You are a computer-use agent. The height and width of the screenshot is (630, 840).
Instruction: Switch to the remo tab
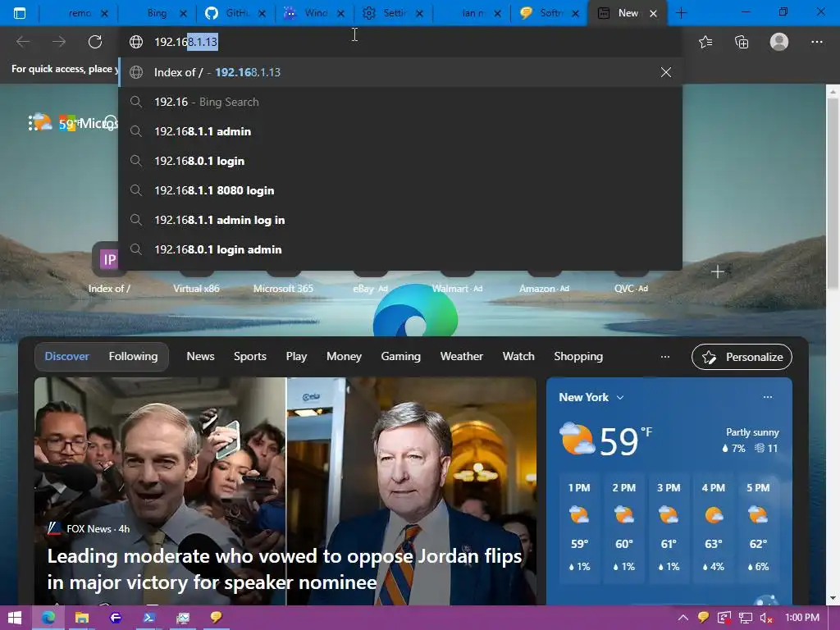79,13
